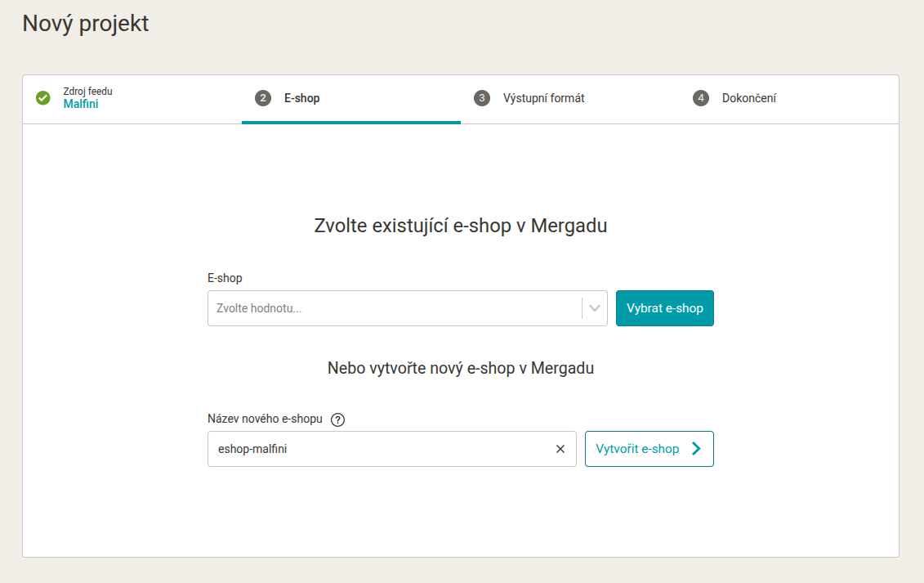Image resolution: width=924 pixels, height=583 pixels.
Task: Click the Vytvořit e-shop button
Action: (649, 449)
